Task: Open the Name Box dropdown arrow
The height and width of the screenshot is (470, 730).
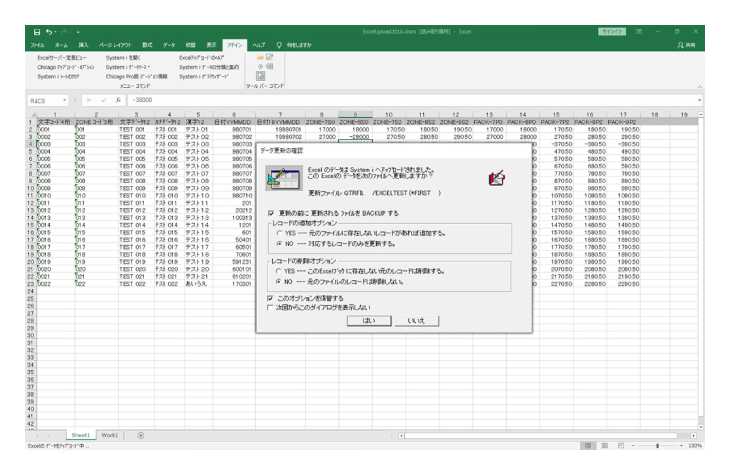Action: (x=65, y=100)
